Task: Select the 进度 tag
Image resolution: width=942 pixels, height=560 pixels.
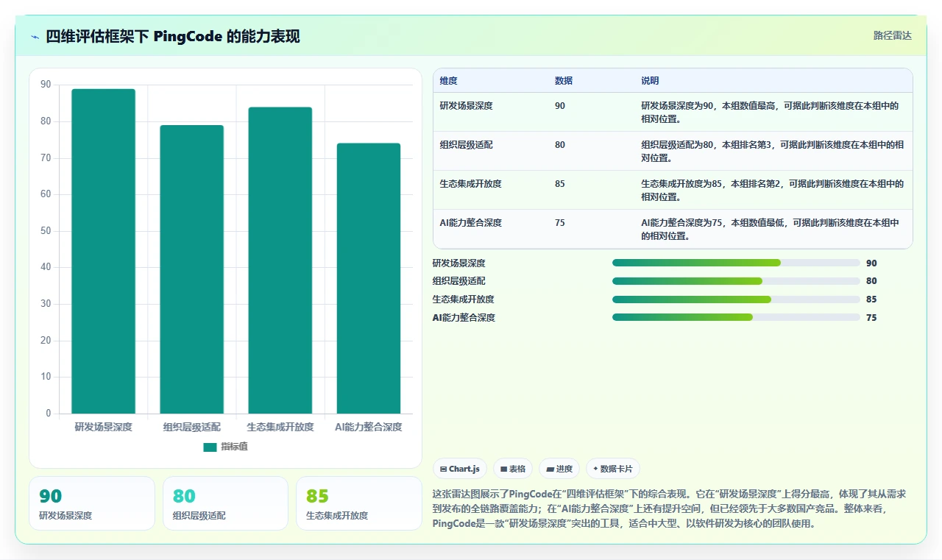Action: 559,469
